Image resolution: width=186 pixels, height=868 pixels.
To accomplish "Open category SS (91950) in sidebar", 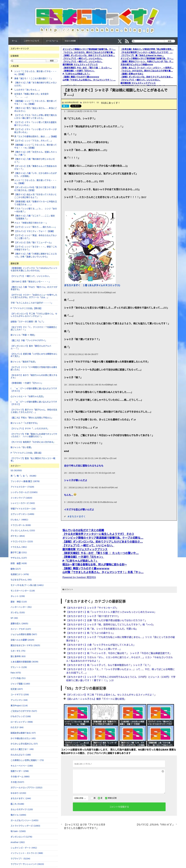I will [16, 470].
